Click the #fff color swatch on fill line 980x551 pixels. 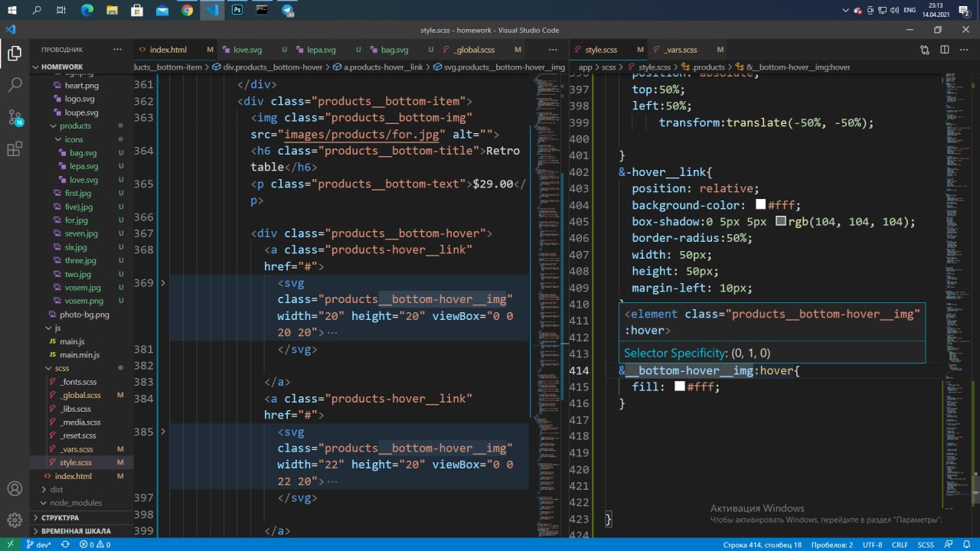[x=679, y=386]
